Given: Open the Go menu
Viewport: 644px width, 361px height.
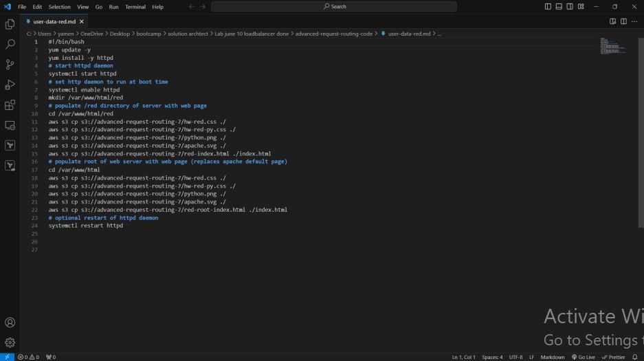Looking at the screenshot, I should pyautogui.click(x=99, y=7).
